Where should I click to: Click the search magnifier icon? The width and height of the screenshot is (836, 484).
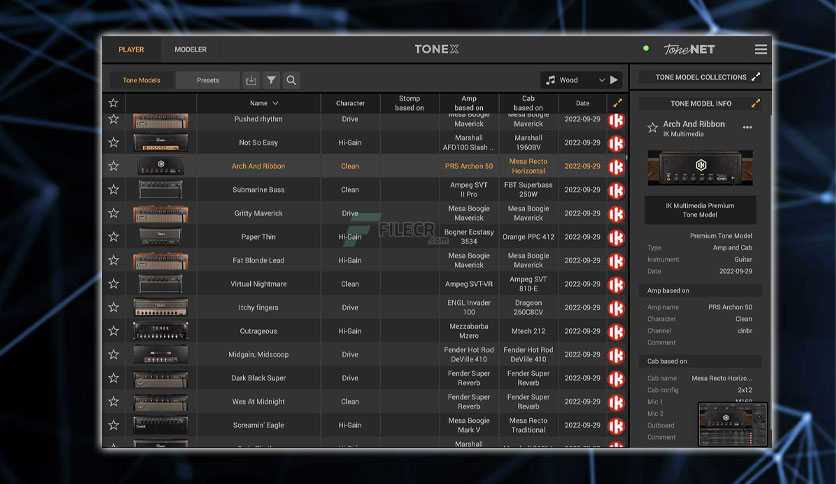pos(291,80)
